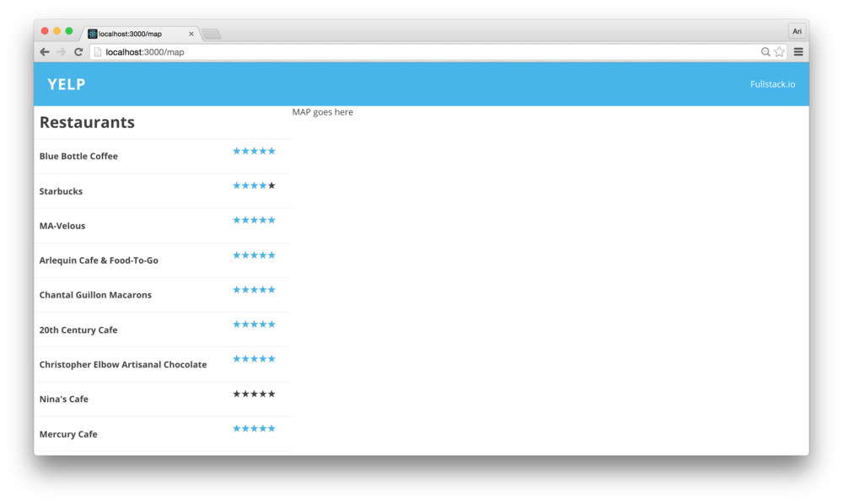This screenshot has width=843, height=504.
Task: Select Christopher Elbow Artisanal Chocolate
Action: (x=123, y=365)
